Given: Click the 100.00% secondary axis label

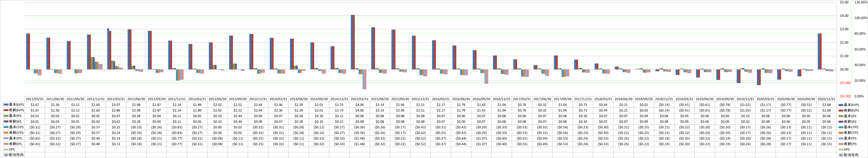Looking at the screenshot, I should (861, 18).
